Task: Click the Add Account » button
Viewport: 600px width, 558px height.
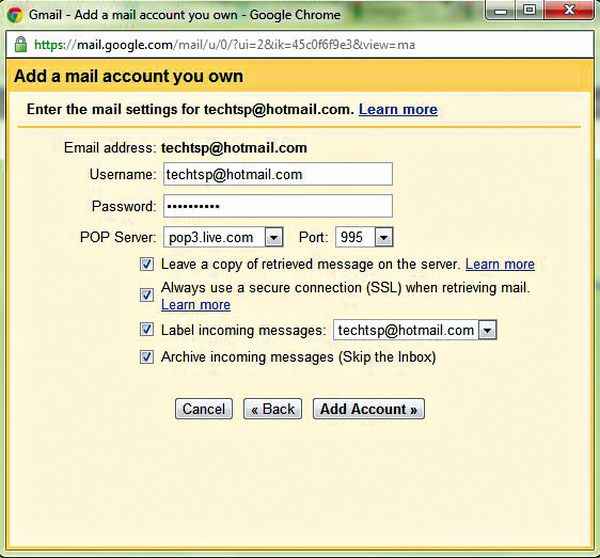Action: 368,409
